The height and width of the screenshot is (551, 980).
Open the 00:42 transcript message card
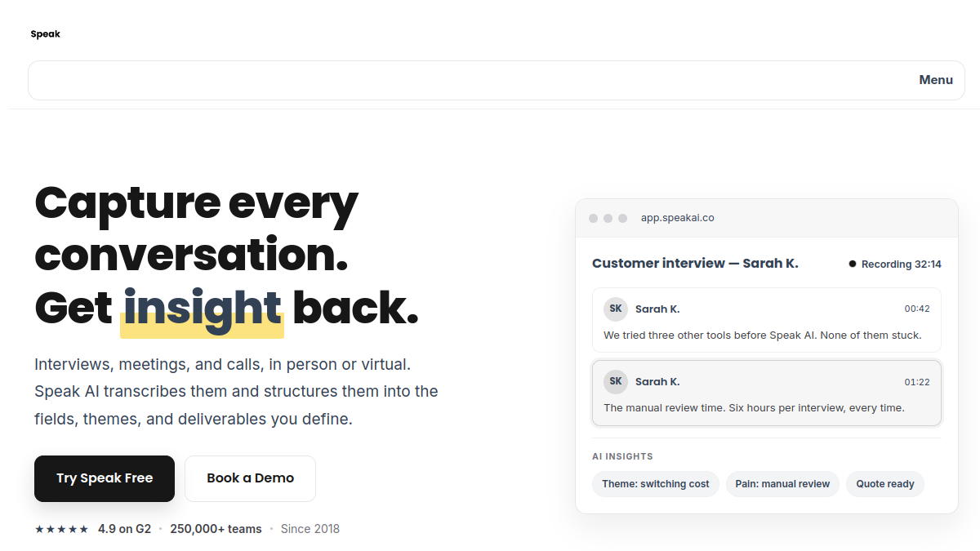(767, 320)
